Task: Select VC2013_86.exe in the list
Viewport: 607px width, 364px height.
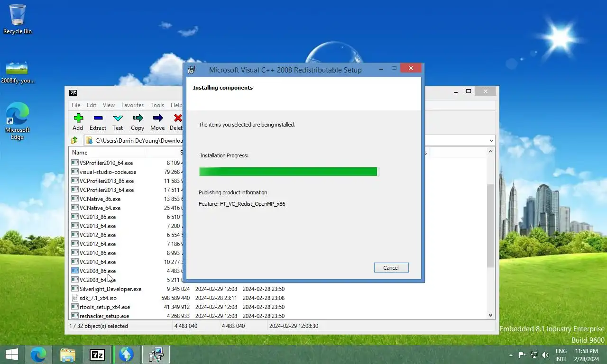Action: click(98, 217)
